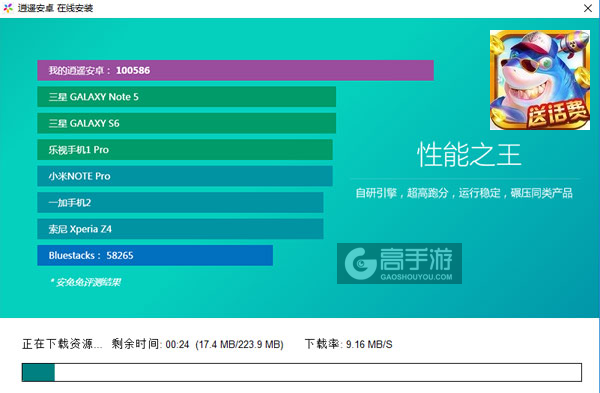Image resolution: width=600 pixels, height=393 pixels.
Task: Click the Bluestacks 58265 score bar
Action: (x=155, y=255)
